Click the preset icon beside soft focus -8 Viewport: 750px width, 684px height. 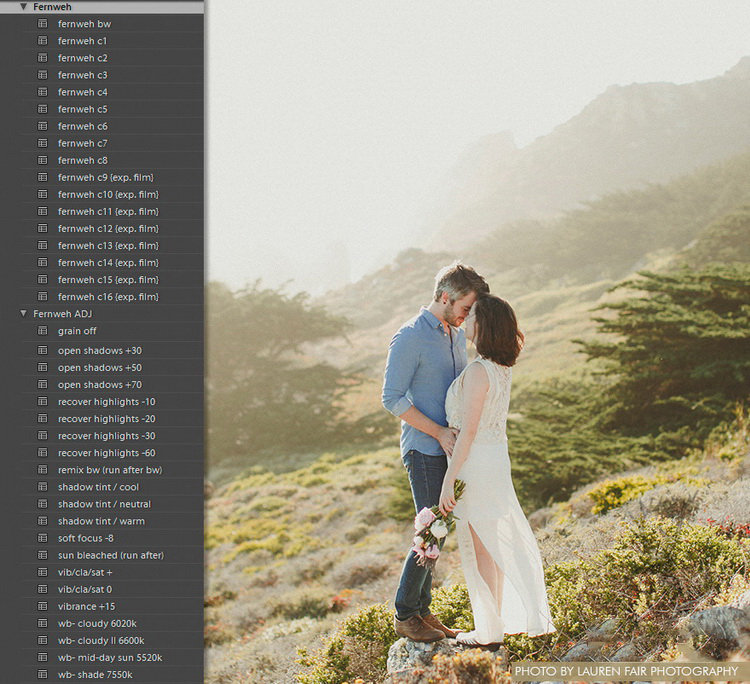tap(43, 538)
